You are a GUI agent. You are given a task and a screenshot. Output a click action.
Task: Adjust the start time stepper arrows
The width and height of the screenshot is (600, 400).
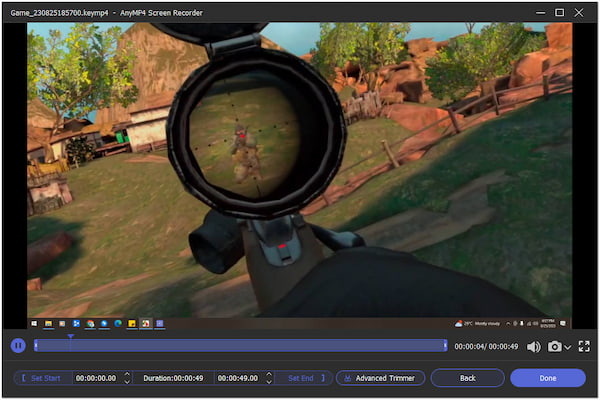coord(126,378)
